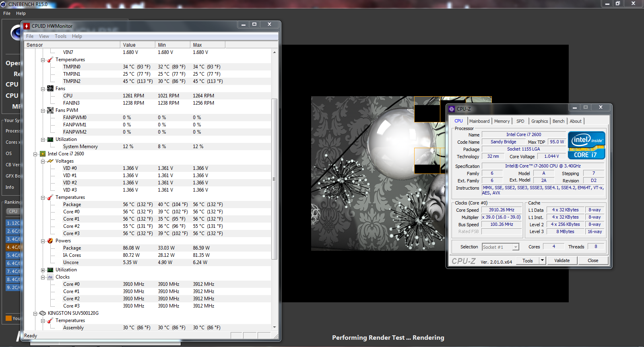Image resolution: width=644 pixels, height=347 pixels.
Task: Click the thermometer icon beside KINGSTON Temperatures
Action: pyautogui.click(x=50, y=320)
